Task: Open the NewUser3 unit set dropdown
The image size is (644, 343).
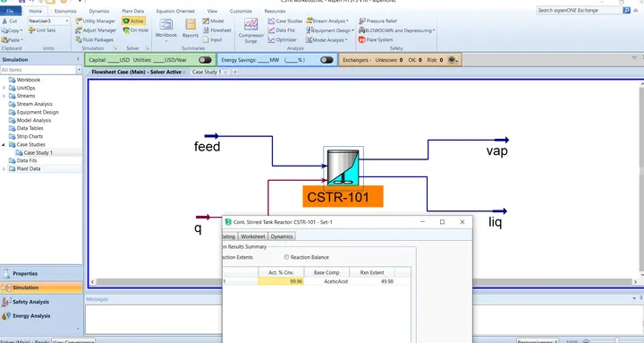Action: pos(48,21)
